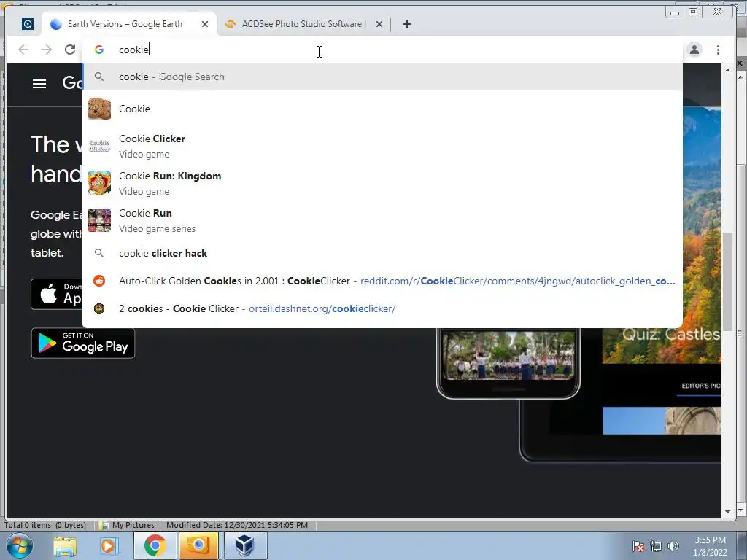Click the Cookie Run series grid thumbnail
Screen dimensions: 747x560
pos(99,220)
